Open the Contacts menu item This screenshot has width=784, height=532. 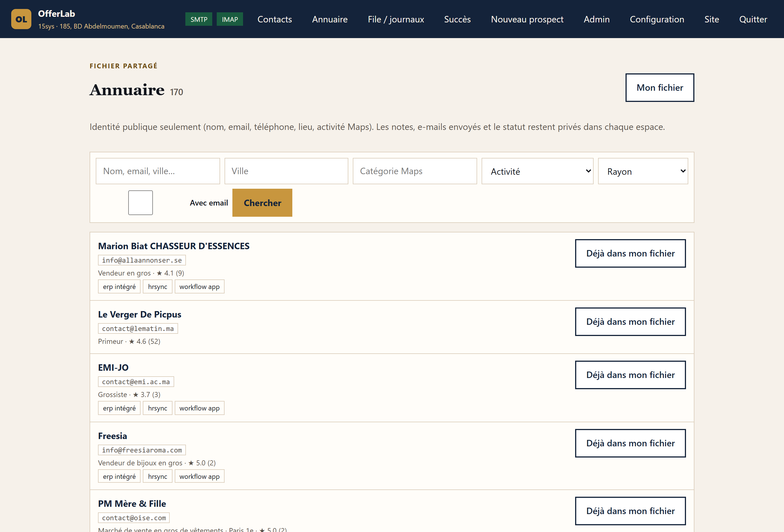coord(275,19)
